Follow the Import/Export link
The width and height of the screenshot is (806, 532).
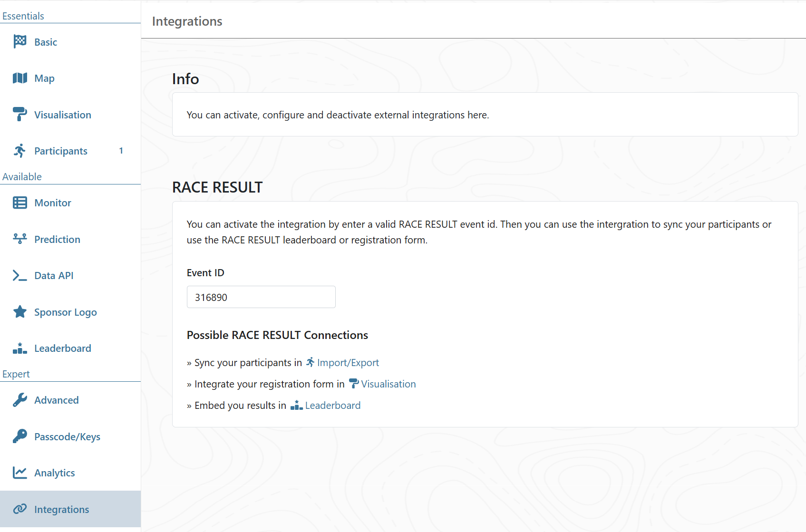[348, 363]
